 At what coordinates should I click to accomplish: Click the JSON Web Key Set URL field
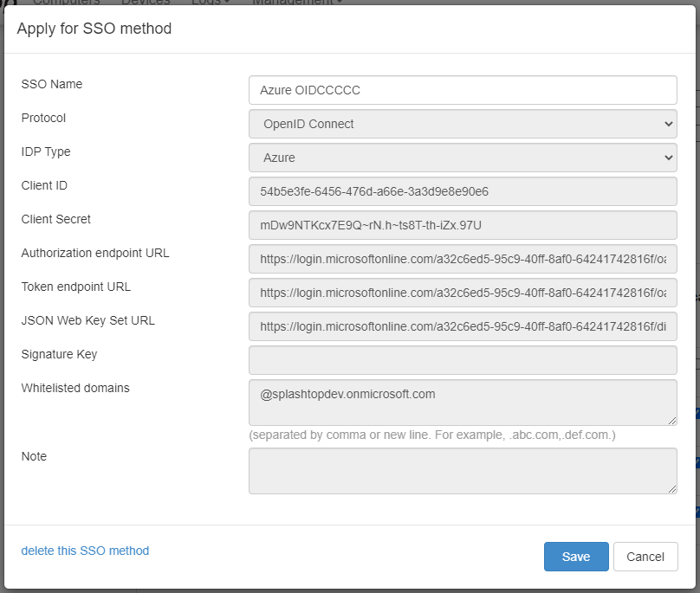463,326
